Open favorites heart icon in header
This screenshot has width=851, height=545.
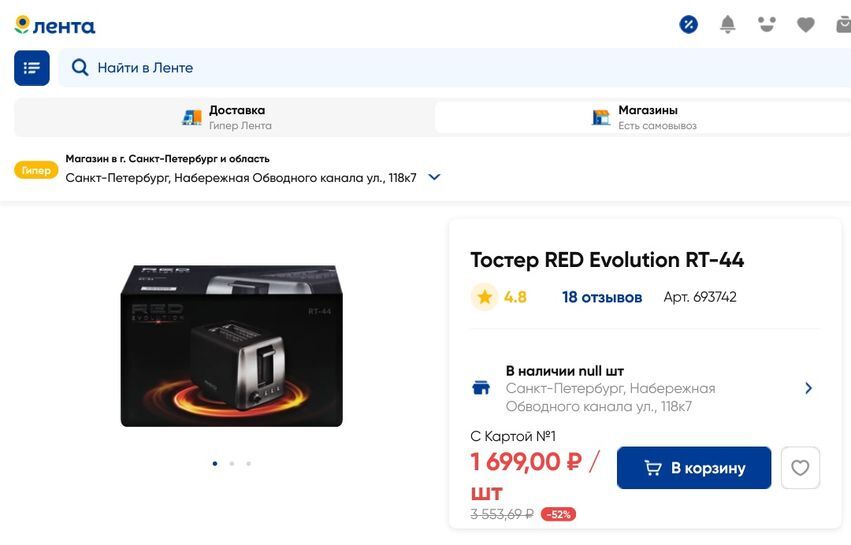806,25
